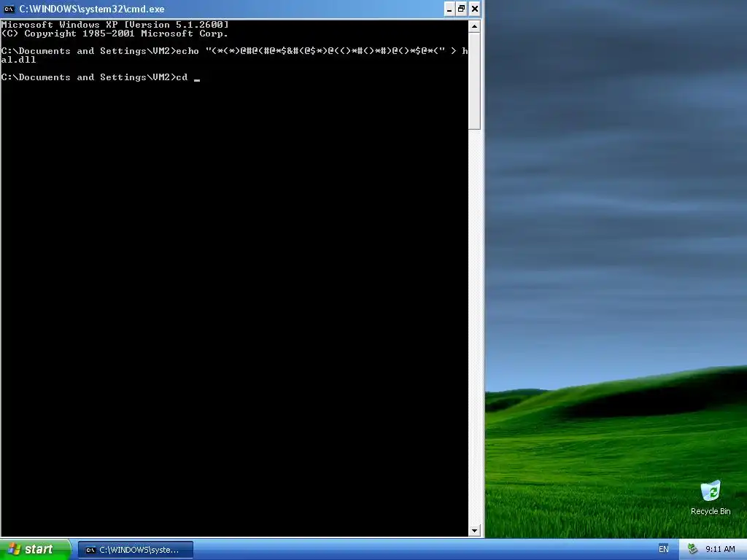747x560 pixels.
Task: Click the 'al.dll' wrapped text line
Action: (x=18, y=60)
